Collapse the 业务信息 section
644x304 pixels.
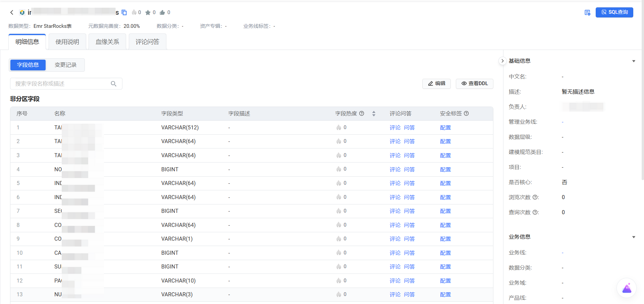point(634,237)
